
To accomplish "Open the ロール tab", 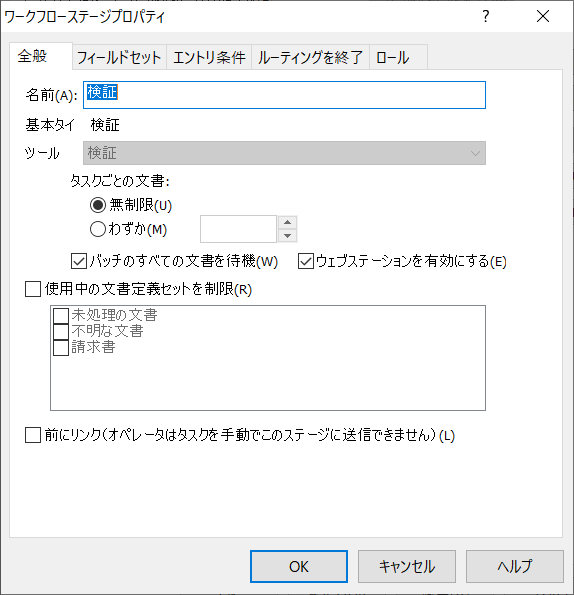I will point(398,57).
